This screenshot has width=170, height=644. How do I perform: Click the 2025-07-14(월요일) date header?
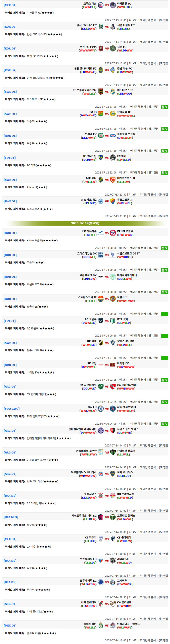pyautogui.click(x=85, y=223)
